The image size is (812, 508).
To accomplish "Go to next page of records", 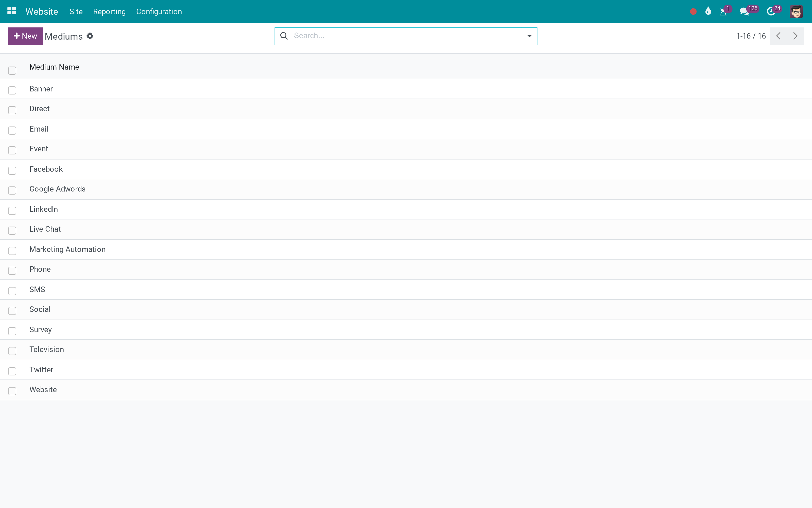I will [795, 36].
